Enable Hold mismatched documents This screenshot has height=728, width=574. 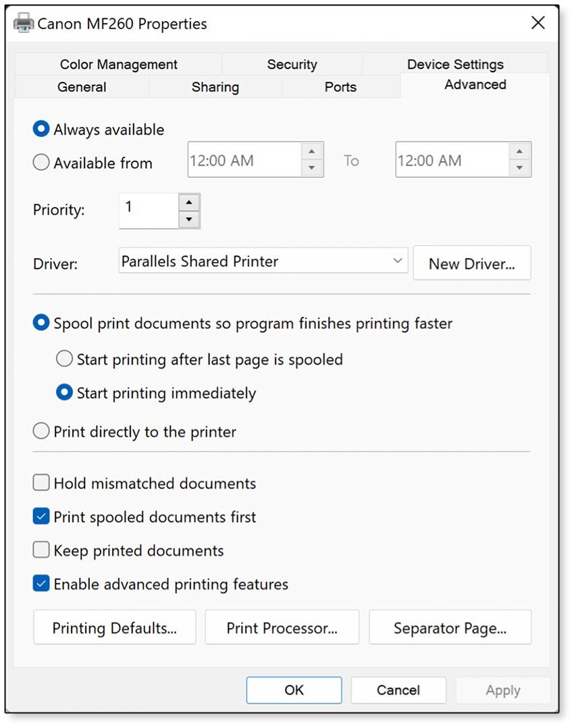[41, 482]
